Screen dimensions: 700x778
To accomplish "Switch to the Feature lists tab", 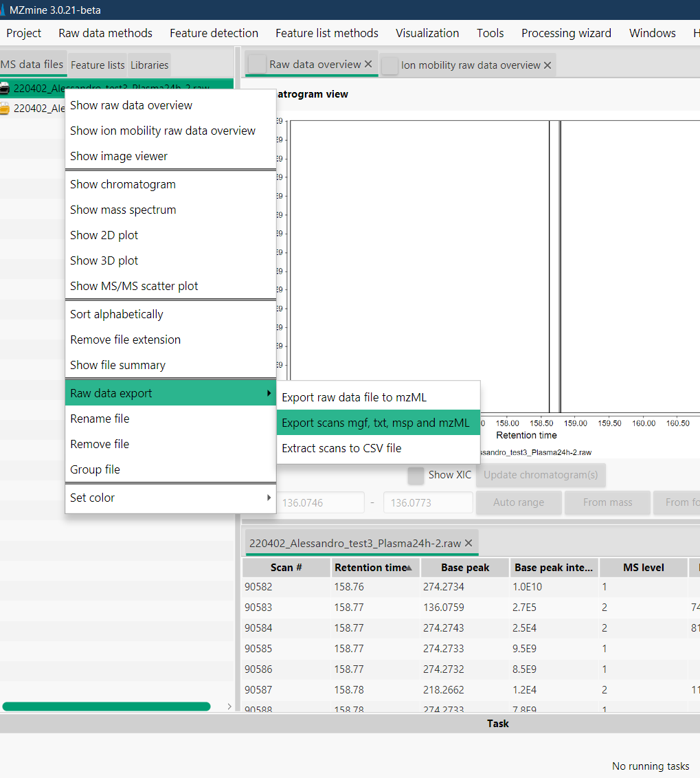I will pyautogui.click(x=97, y=65).
